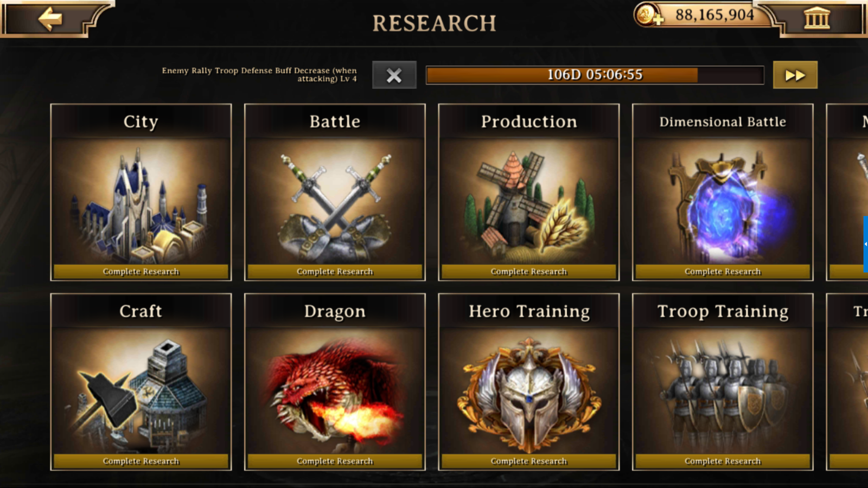Open Hero Training helmet icon
The height and width of the screenshot is (488, 868).
(x=529, y=391)
